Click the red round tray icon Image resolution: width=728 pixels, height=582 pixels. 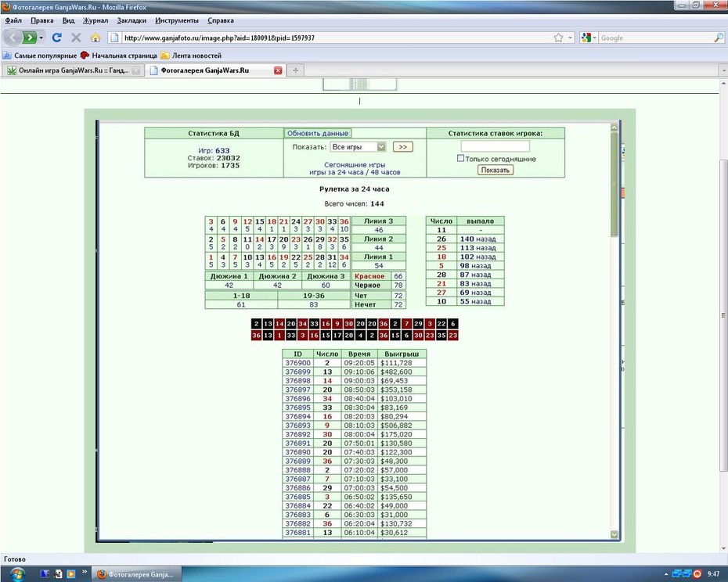coord(697,574)
